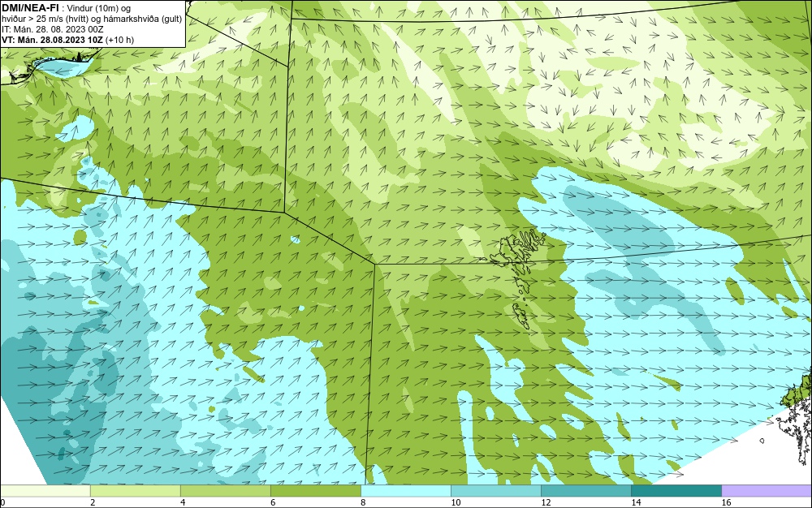Click the legend scale label '8'
The image size is (812, 508).
(x=364, y=502)
